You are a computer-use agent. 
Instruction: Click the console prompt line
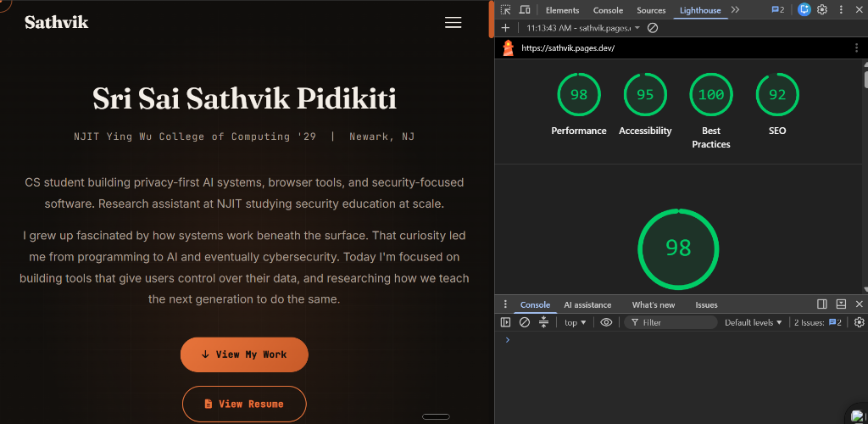[681, 340]
